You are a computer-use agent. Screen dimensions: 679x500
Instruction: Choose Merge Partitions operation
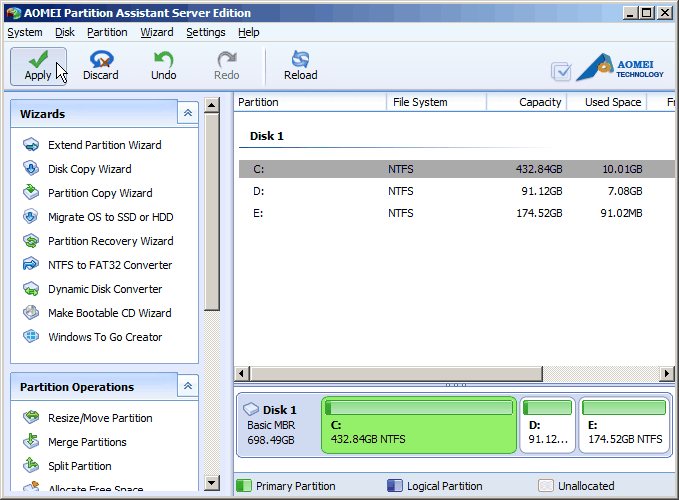pos(87,442)
